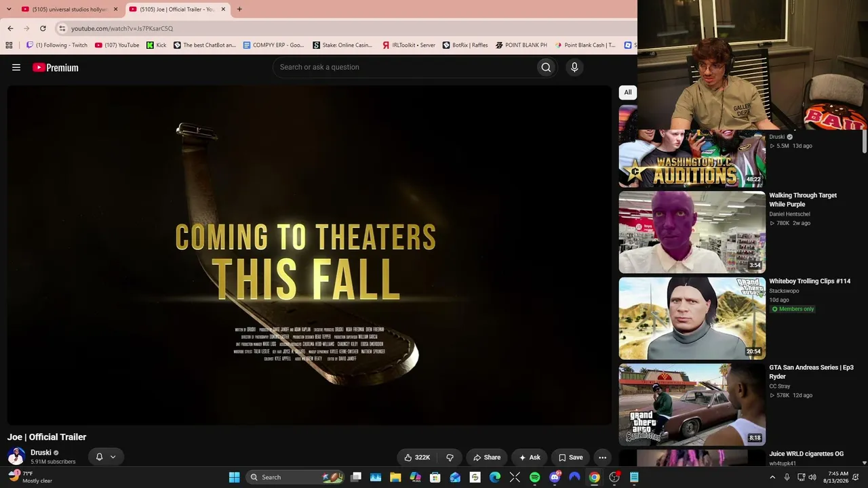
Task: Open Whiteboy Trolling Clips #114 title
Action: pos(810,281)
